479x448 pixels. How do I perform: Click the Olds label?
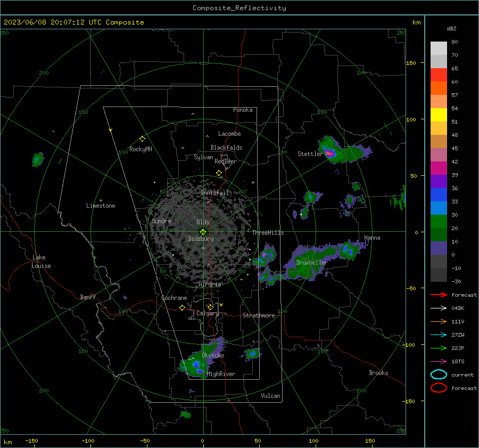[x=203, y=222]
